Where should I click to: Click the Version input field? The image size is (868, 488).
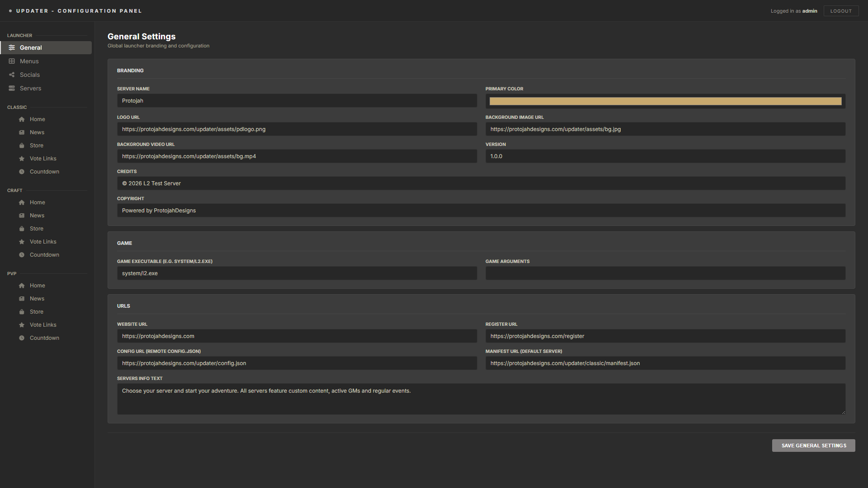click(x=665, y=156)
